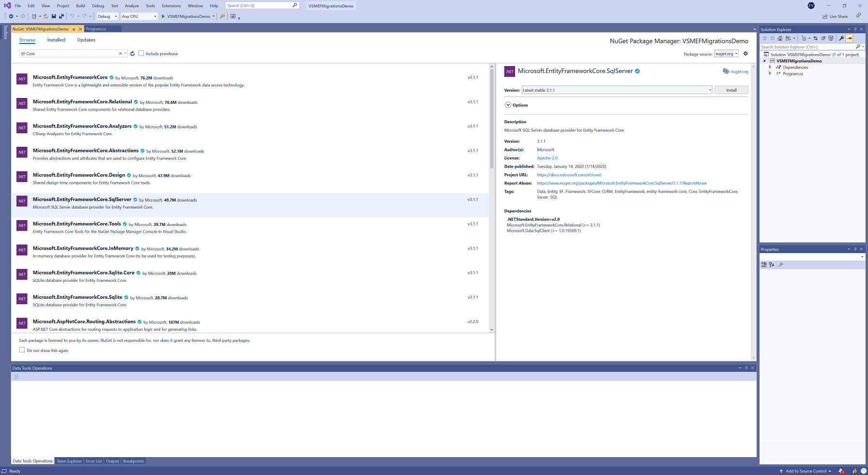
Task: Open the Extensions menu
Action: 171,6
